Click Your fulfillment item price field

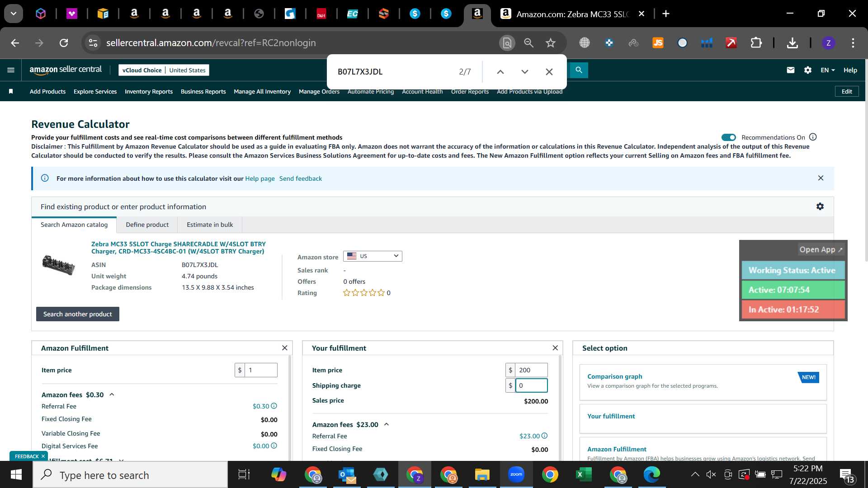[x=531, y=370]
